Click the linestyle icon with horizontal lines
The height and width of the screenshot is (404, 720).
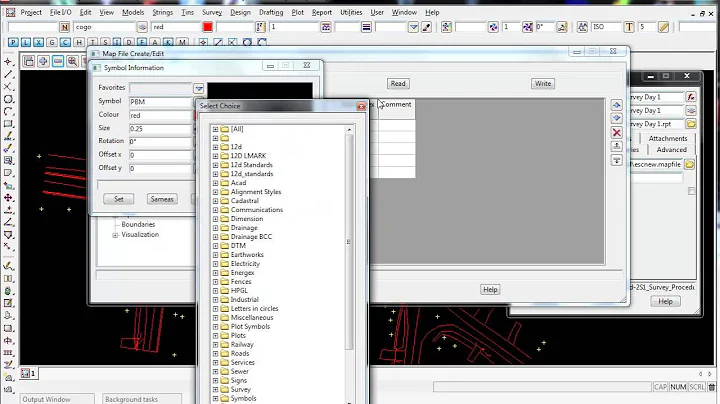(x=366, y=27)
